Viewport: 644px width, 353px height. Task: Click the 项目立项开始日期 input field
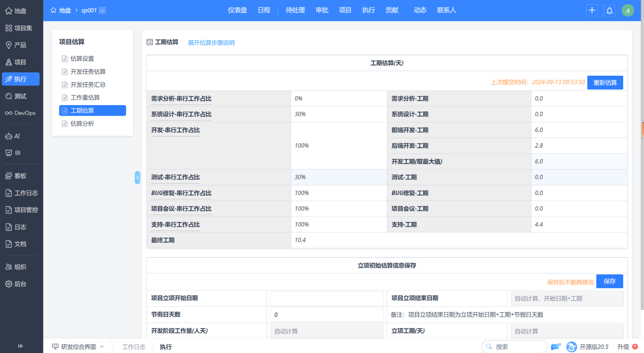point(326,298)
